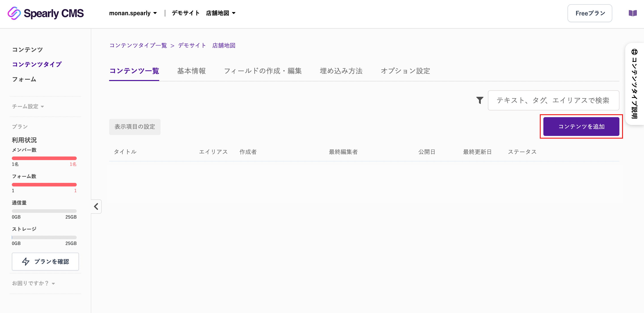Click the lightning bolt plan icon

(x=26, y=262)
